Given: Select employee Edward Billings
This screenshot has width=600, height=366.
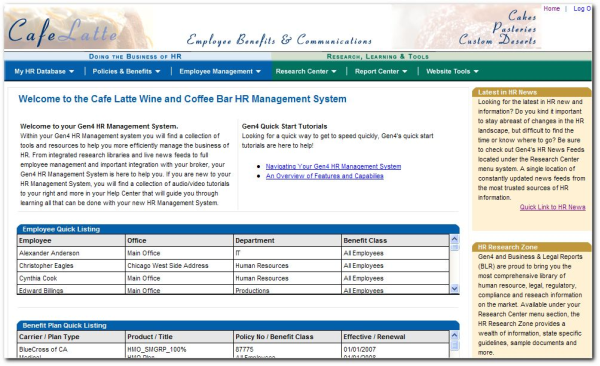Looking at the screenshot, I should coord(41,291).
